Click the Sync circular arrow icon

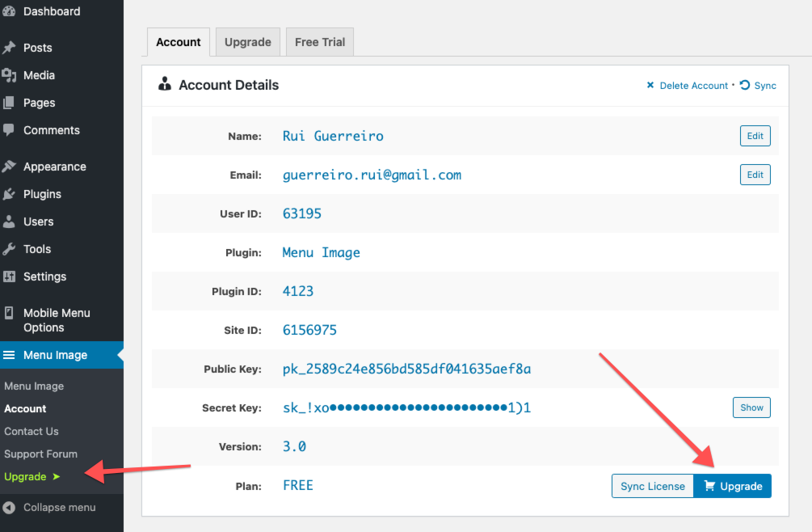click(745, 85)
